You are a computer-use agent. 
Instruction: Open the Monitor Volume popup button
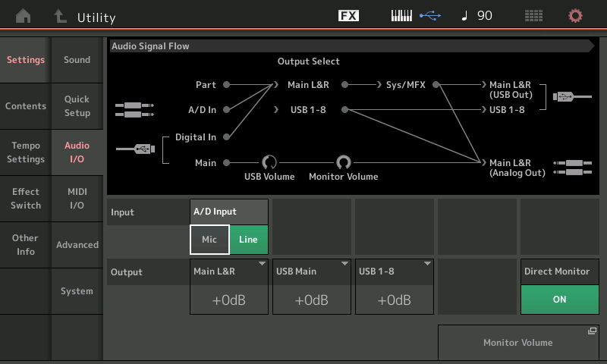coord(518,343)
